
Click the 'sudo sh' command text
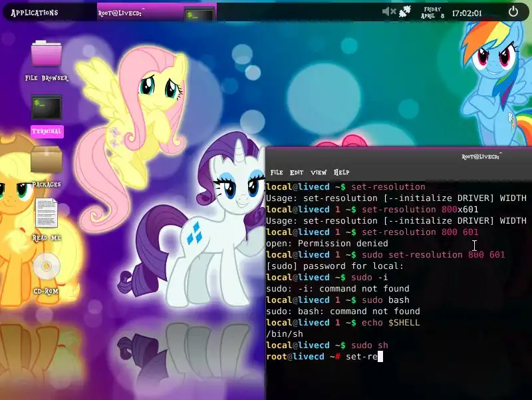370,345
